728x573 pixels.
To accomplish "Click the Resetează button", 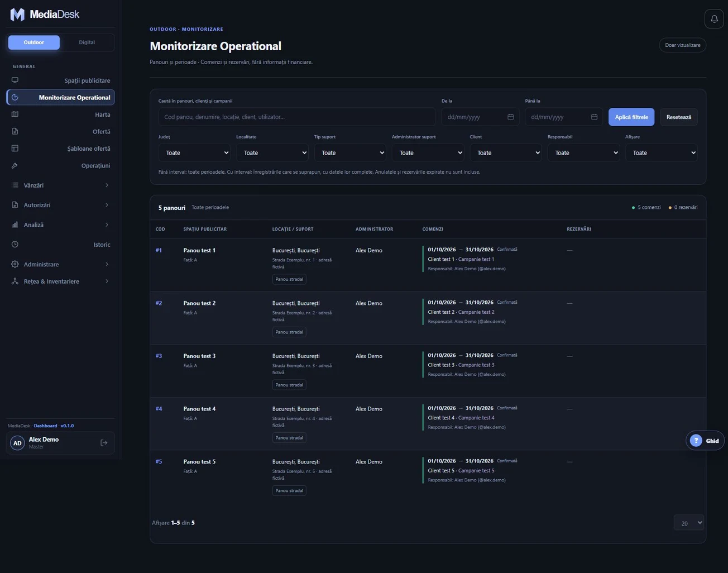I will coord(678,117).
